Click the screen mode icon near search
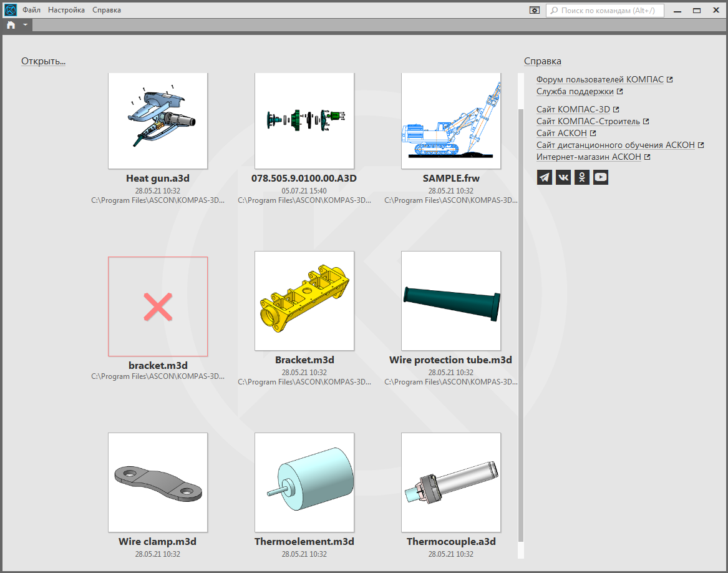This screenshot has height=573, width=728. tap(534, 10)
